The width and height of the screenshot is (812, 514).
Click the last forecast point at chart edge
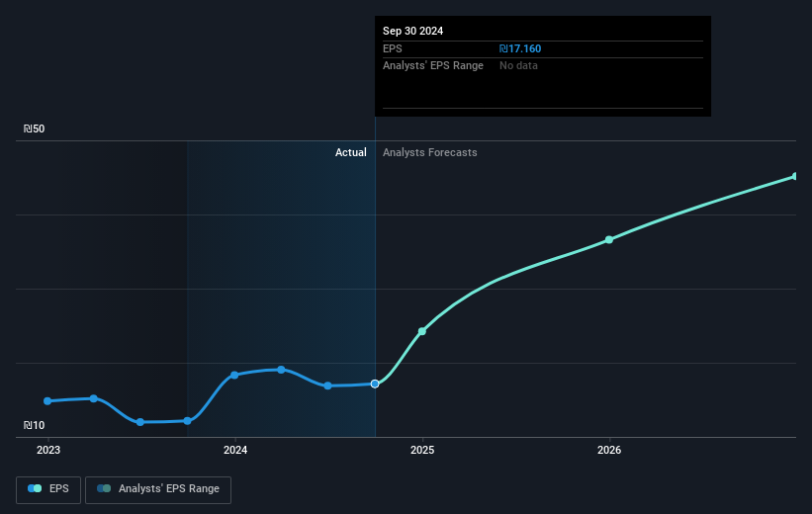pos(794,177)
